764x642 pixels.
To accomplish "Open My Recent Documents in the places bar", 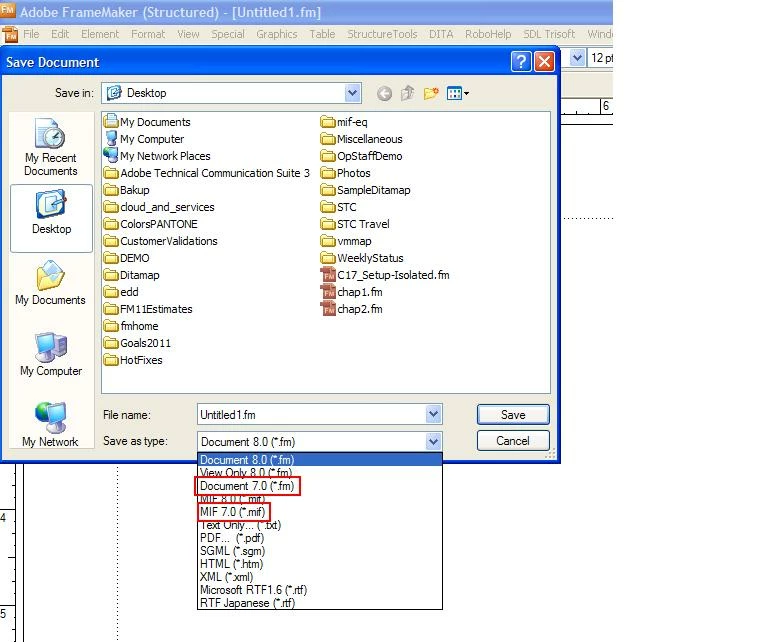I will (51, 148).
